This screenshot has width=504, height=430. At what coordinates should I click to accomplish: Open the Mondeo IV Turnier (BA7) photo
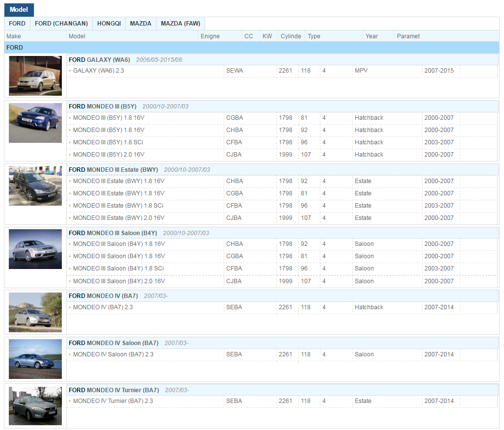click(35, 406)
